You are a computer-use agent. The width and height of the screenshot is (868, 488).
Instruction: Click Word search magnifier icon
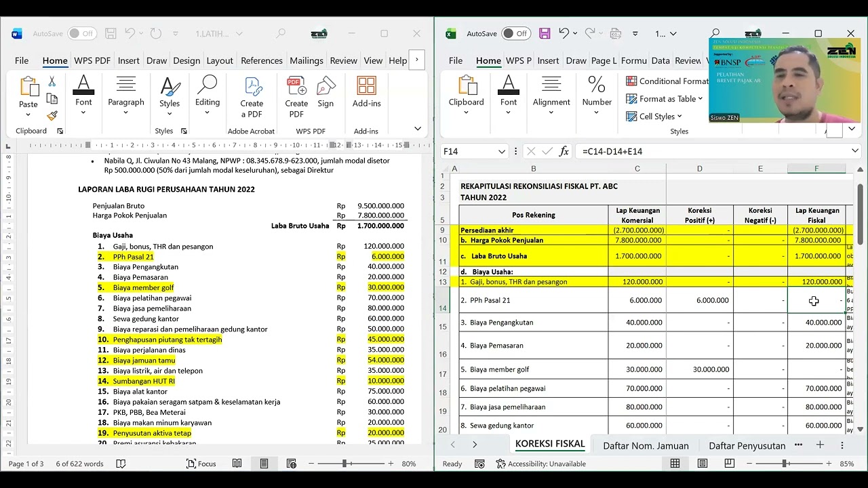(x=281, y=33)
